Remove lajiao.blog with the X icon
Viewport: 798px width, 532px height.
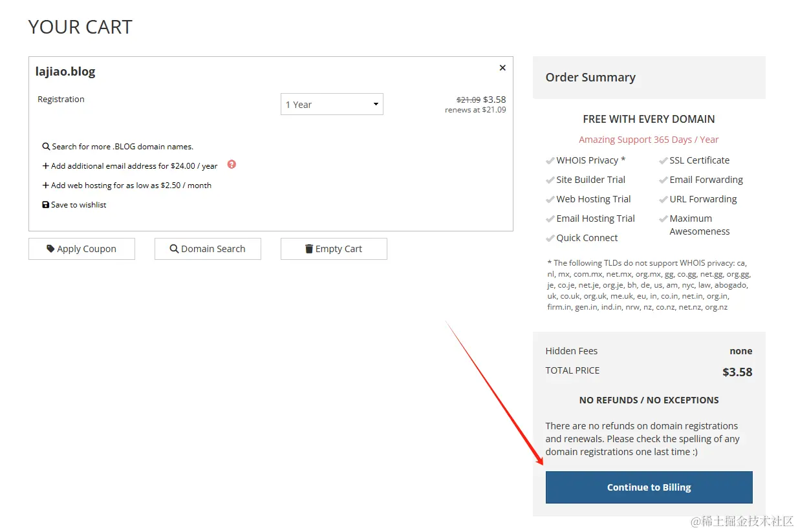pyautogui.click(x=502, y=68)
